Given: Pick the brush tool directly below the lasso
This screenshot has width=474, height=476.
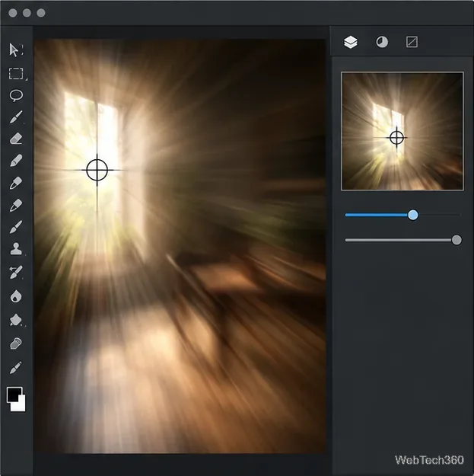Looking at the screenshot, I should [16, 117].
